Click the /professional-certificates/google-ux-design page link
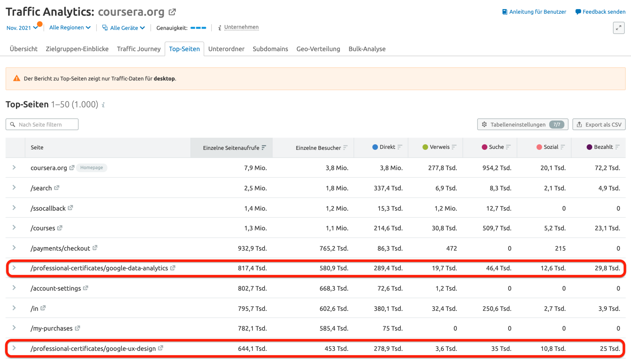631x364 pixels. (93, 349)
